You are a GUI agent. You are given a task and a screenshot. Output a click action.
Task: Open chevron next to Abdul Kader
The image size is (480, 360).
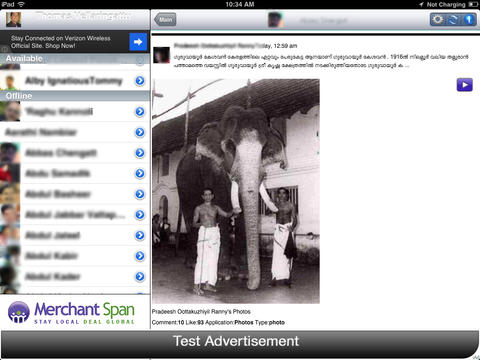pyautogui.click(x=140, y=276)
